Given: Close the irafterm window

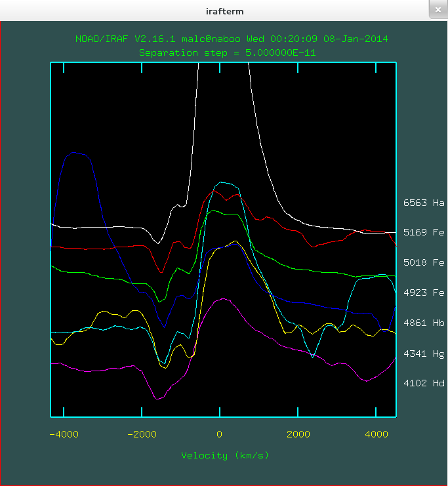Looking at the screenshot, I should click(x=438, y=10).
